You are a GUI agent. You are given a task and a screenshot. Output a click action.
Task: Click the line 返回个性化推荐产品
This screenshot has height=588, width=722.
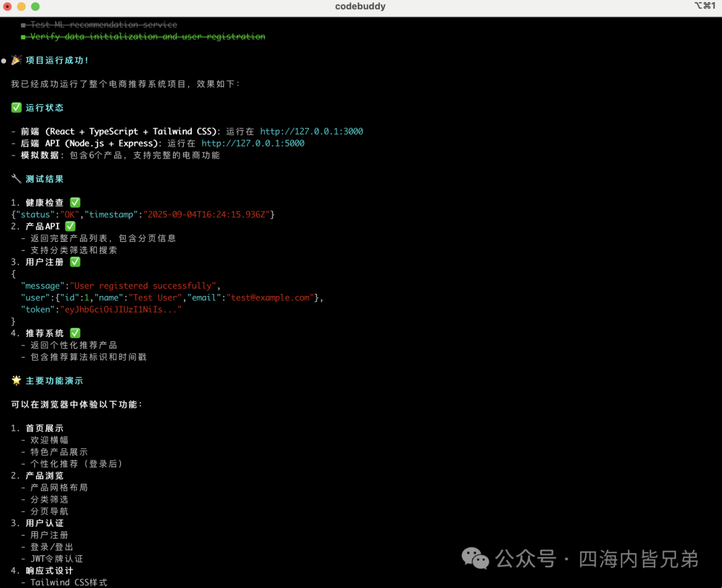[69, 345]
